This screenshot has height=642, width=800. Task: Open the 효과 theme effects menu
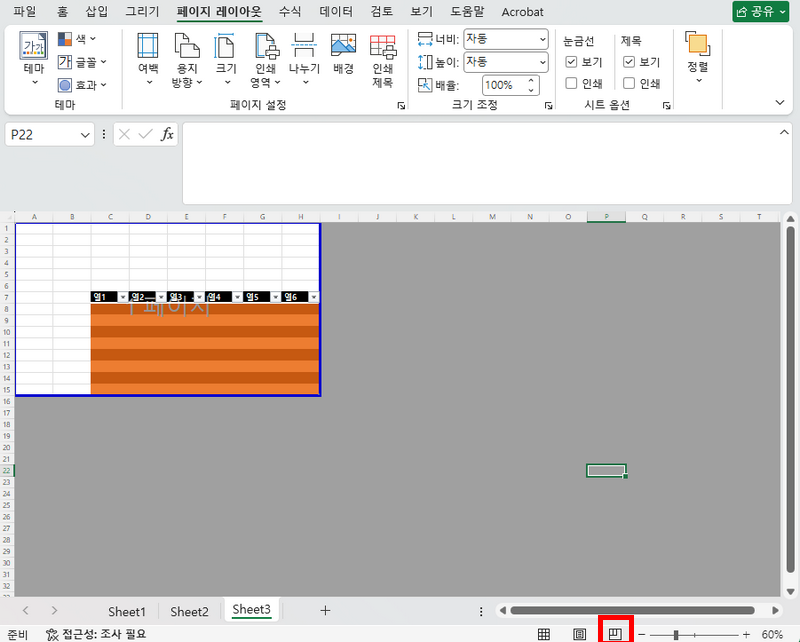coord(82,85)
